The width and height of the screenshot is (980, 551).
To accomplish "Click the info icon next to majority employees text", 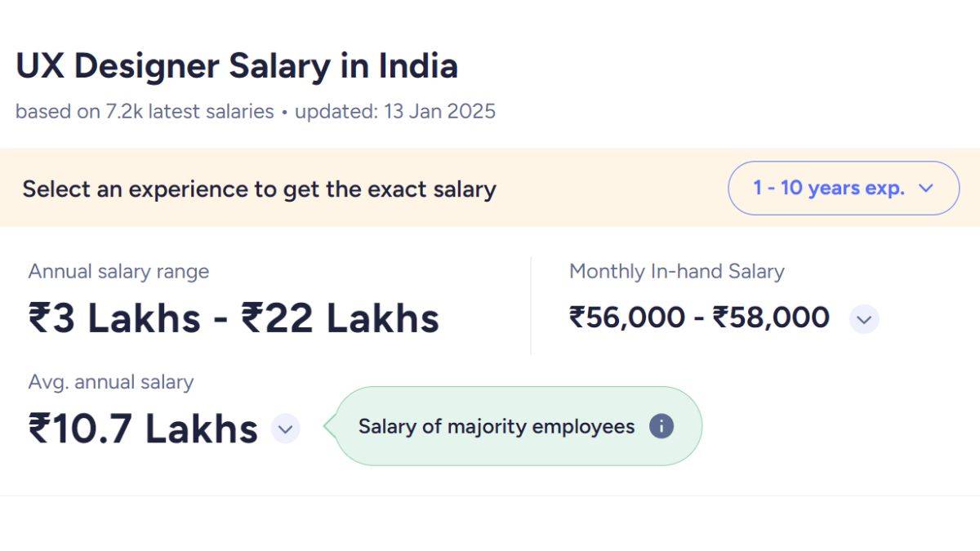I will pyautogui.click(x=661, y=426).
